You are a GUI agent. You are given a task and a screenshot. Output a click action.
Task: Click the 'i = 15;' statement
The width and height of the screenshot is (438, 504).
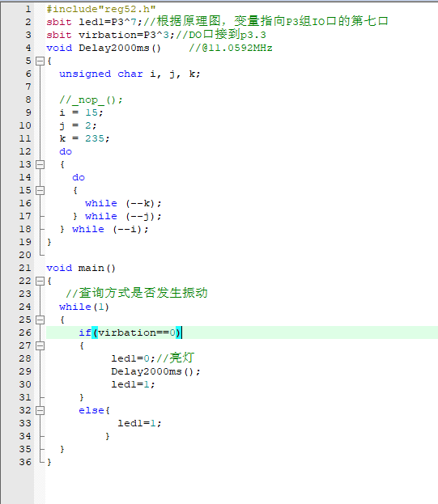pos(81,112)
